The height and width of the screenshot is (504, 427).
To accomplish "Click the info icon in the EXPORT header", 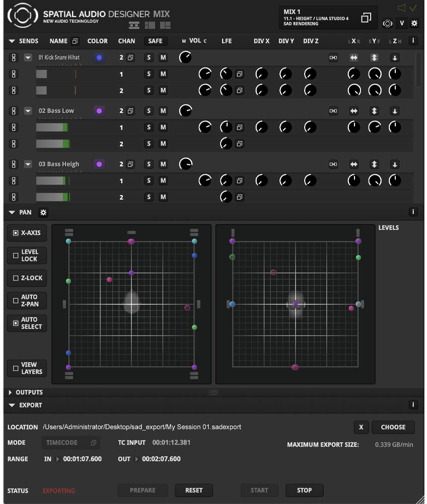I will click(413, 405).
